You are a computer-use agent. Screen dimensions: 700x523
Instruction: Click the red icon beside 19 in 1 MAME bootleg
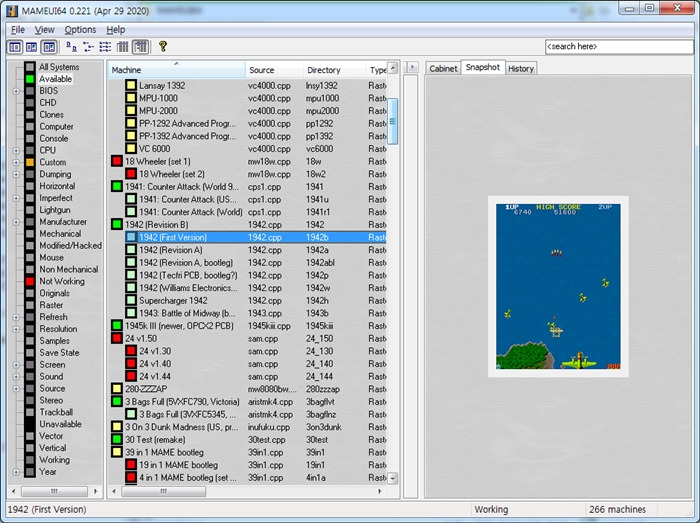[131, 465]
